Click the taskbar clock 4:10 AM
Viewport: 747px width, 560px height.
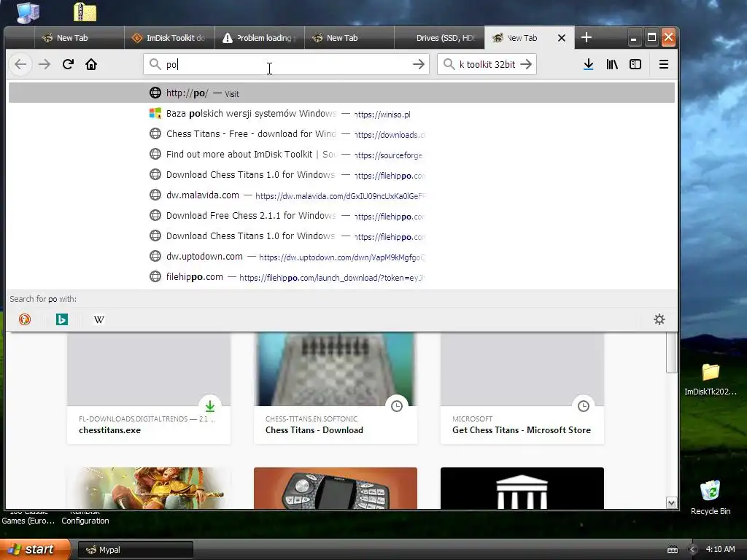tap(720, 550)
